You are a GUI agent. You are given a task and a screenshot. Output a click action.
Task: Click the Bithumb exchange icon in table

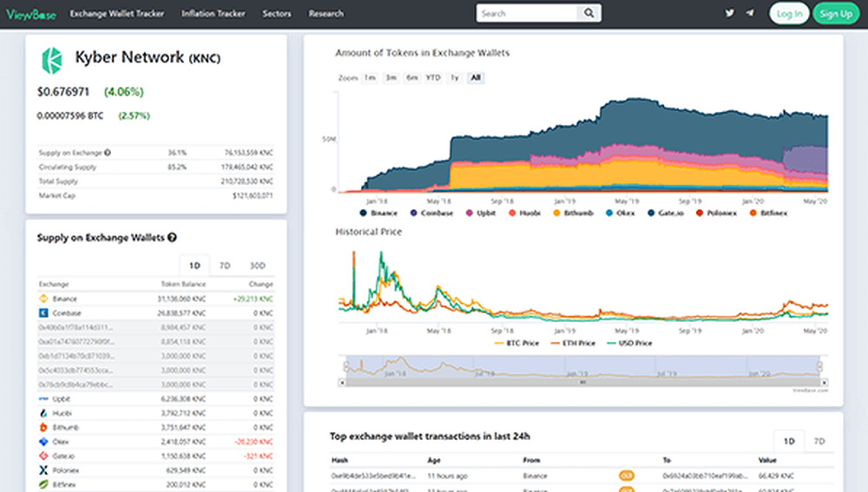click(x=43, y=427)
